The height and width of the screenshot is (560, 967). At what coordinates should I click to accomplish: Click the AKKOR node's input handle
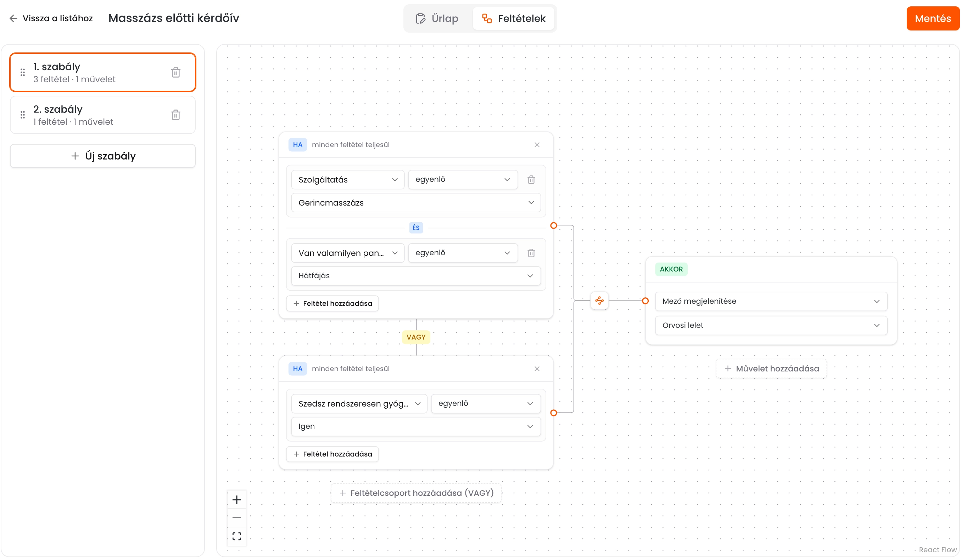pyautogui.click(x=645, y=301)
